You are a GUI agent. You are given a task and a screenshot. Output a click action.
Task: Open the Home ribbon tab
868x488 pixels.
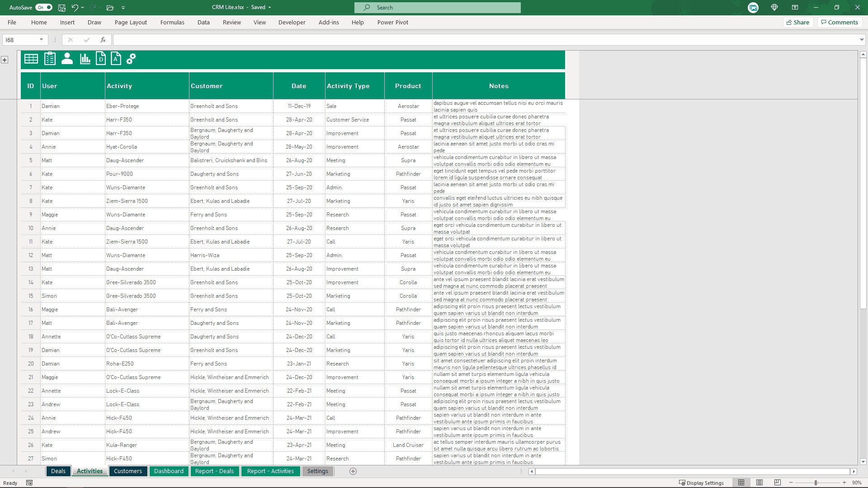pyautogui.click(x=39, y=22)
